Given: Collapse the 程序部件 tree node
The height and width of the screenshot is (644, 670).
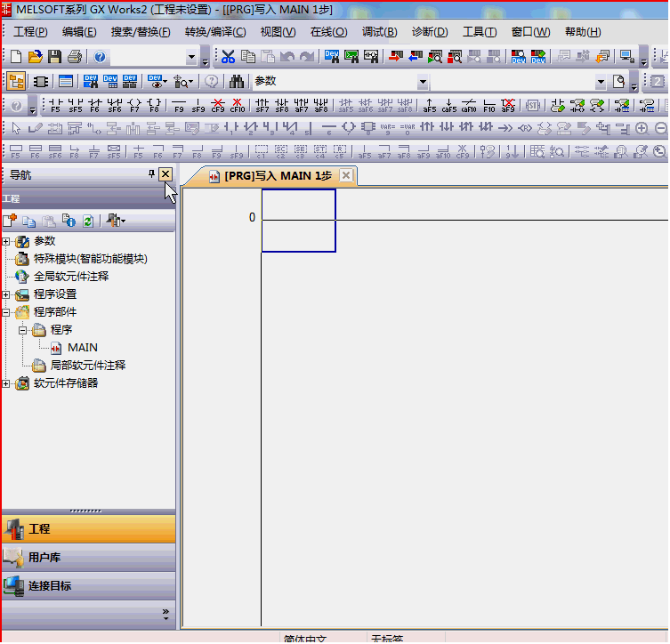Looking at the screenshot, I should tap(7, 312).
